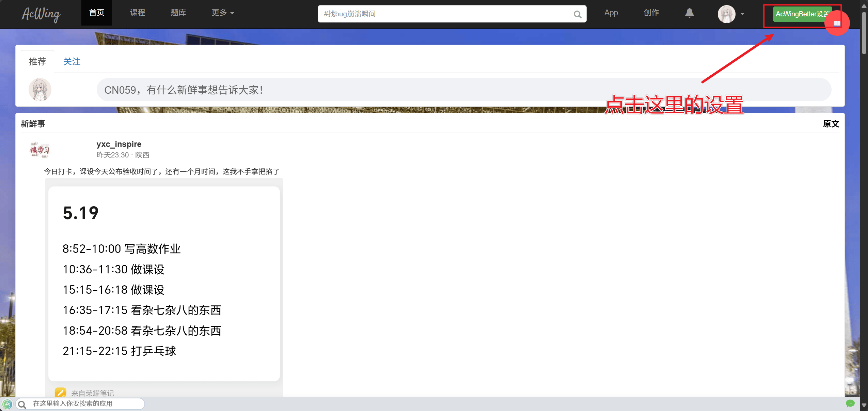The width and height of the screenshot is (868, 411).
Task: Open the notifications bell
Action: pyautogui.click(x=689, y=13)
